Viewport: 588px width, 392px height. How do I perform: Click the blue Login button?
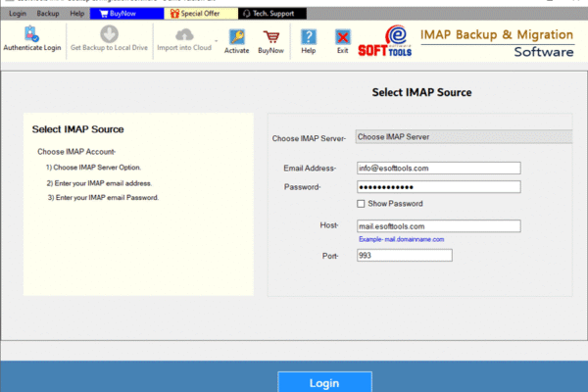point(324,382)
